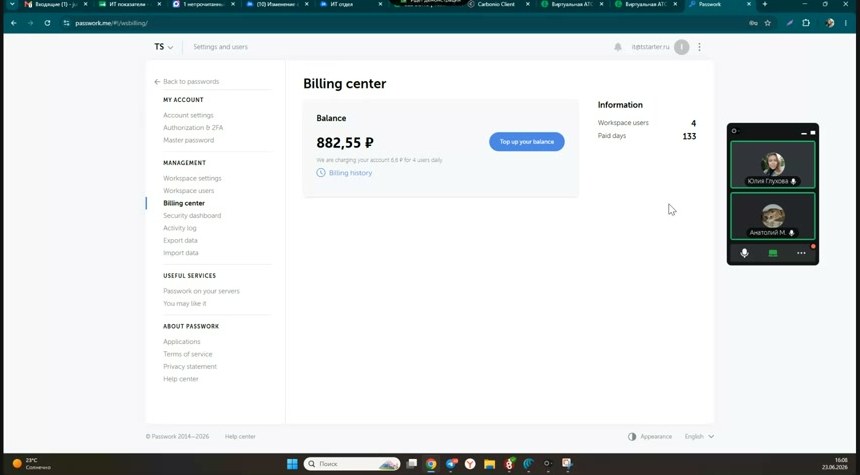
Task: Open the Security dashboard
Action: pos(192,216)
